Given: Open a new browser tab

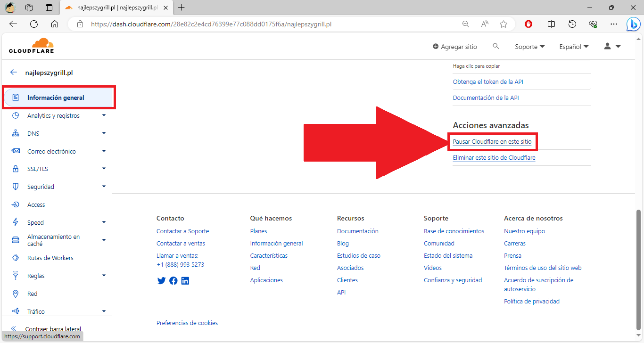Looking at the screenshot, I should click(182, 7).
